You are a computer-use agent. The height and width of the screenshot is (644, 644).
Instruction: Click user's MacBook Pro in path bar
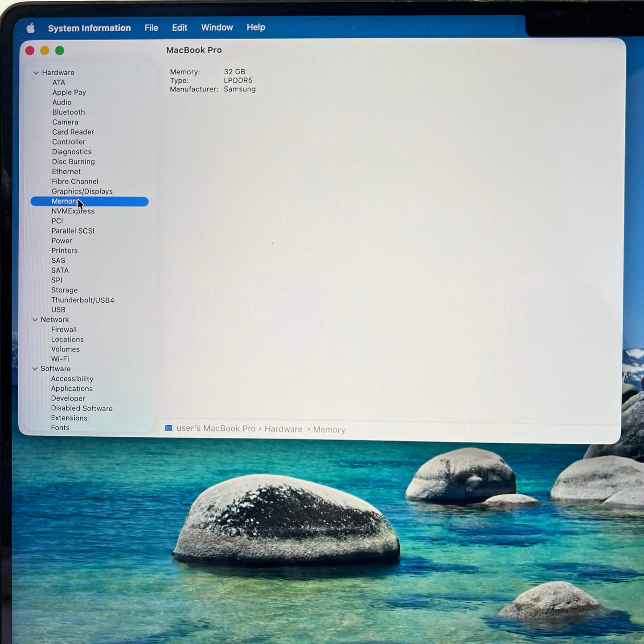pos(216,428)
